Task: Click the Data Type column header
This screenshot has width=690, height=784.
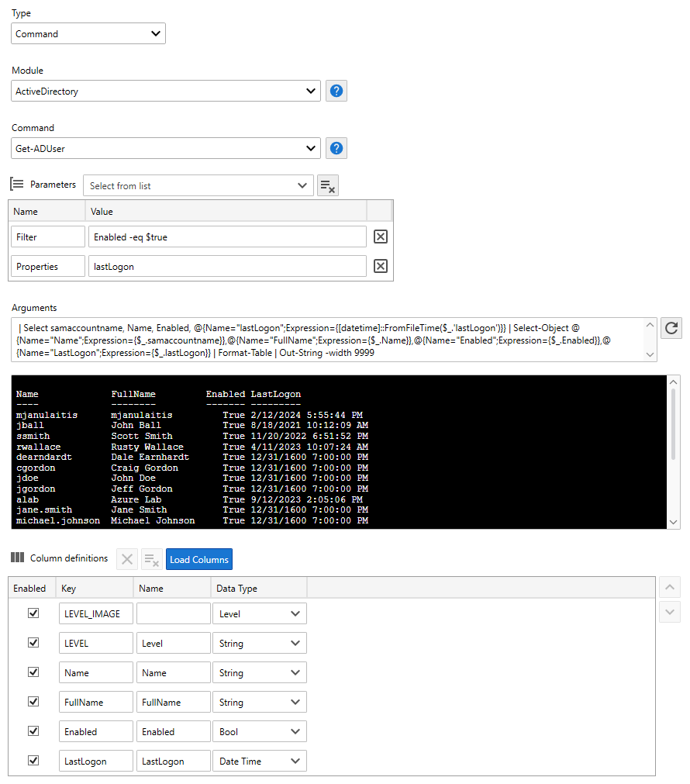Action: click(258, 588)
